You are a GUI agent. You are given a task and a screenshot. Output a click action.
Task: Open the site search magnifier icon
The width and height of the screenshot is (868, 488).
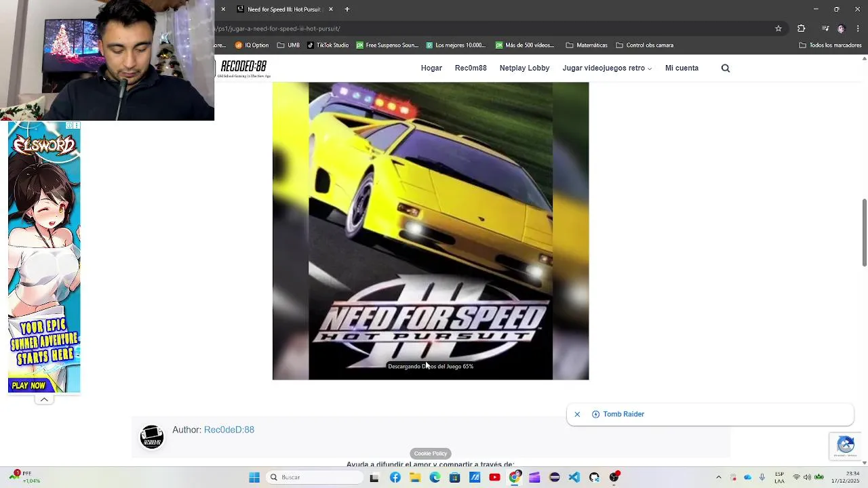[x=726, y=68]
